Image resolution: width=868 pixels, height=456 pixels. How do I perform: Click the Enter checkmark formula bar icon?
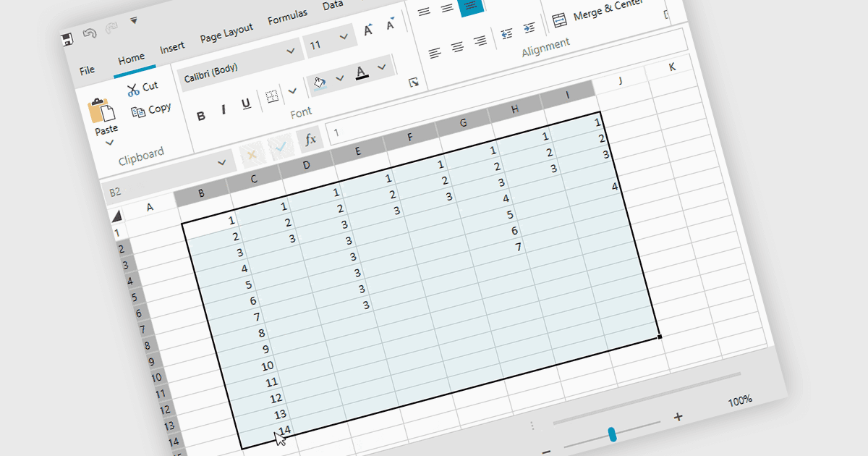pos(281,147)
